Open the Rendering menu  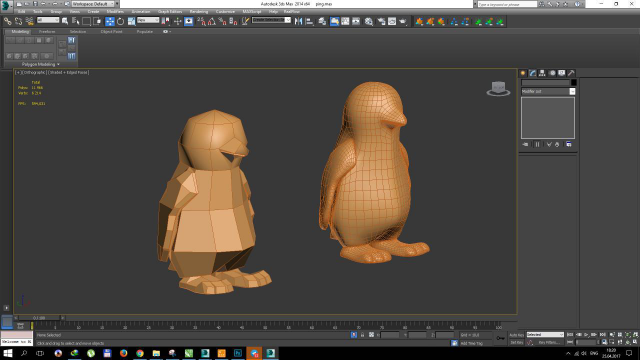click(x=199, y=12)
